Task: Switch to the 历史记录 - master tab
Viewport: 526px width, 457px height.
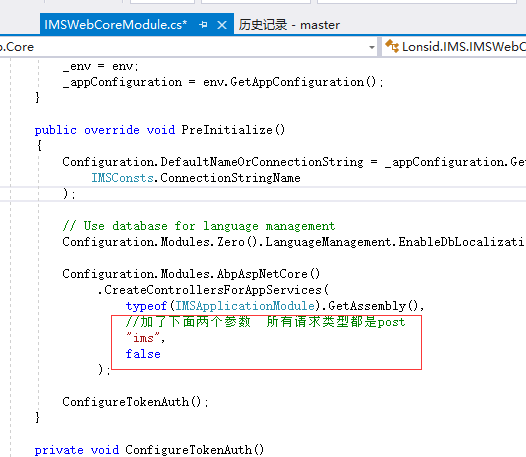Action: [289, 25]
